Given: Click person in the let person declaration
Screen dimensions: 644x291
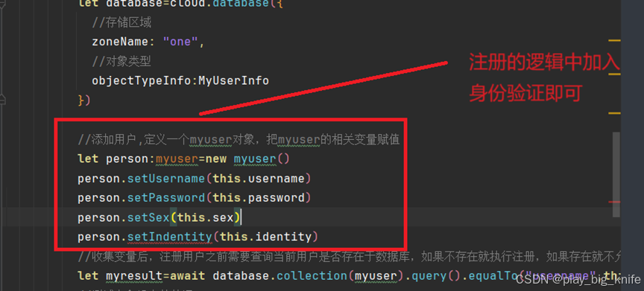Looking at the screenshot, I should (x=127, y=159).
